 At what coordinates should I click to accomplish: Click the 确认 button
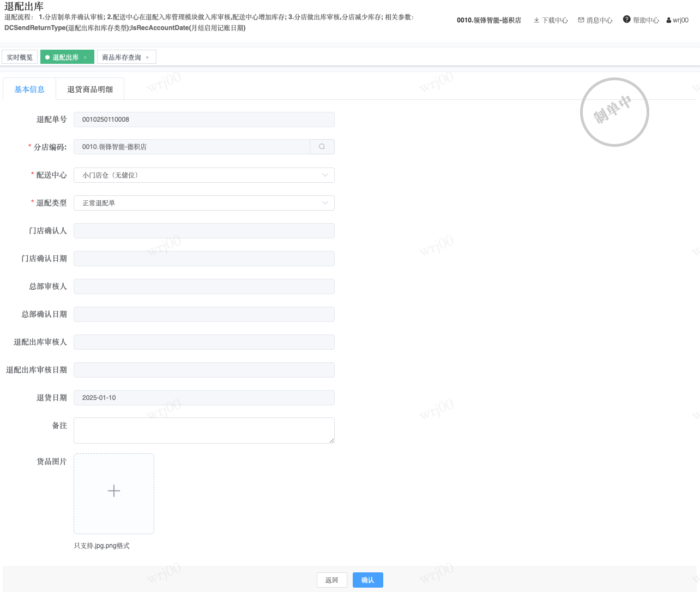[x=368, y=580]
